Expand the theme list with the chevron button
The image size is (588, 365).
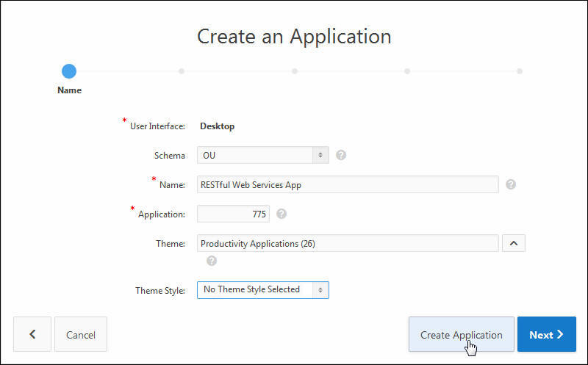click(x=513, y=243)
